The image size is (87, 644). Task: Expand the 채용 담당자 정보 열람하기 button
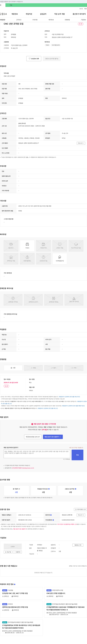pyautogui.click(x=53, y=437)
